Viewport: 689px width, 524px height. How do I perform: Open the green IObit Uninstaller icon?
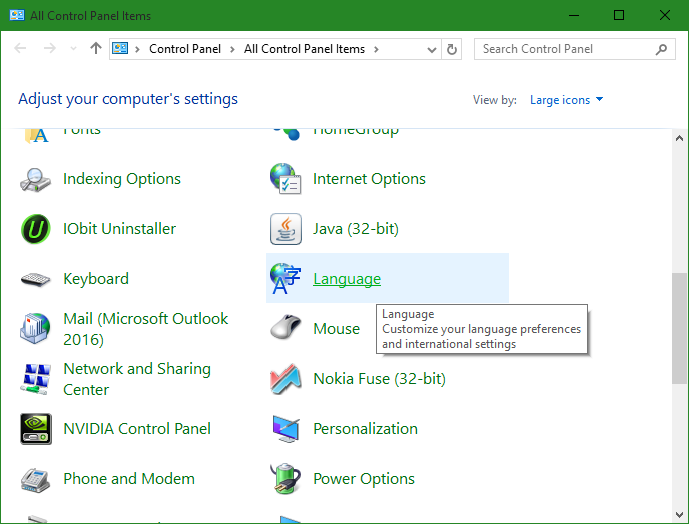[x=36, y=229]
